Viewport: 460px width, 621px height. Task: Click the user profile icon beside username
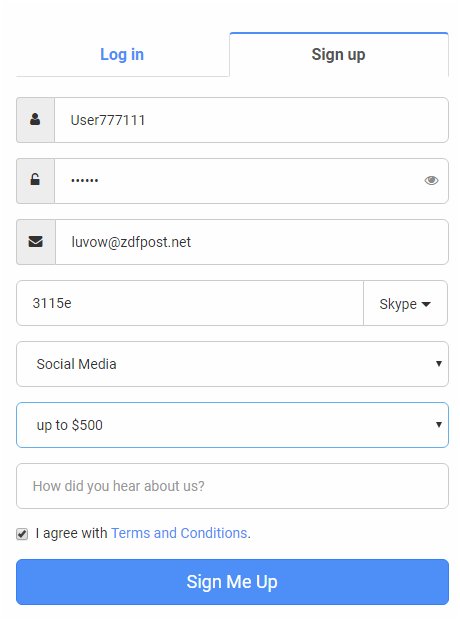click(x=35, y=120)
